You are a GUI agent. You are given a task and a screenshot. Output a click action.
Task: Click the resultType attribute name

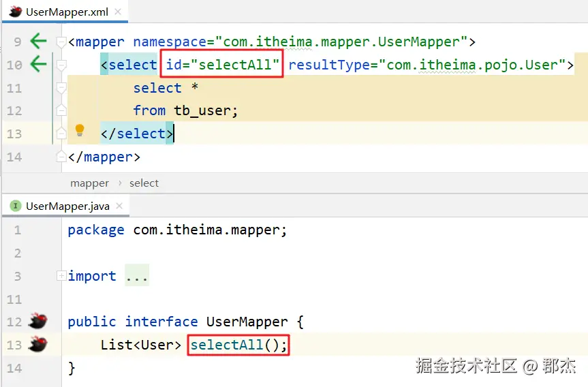pos(329,65)
